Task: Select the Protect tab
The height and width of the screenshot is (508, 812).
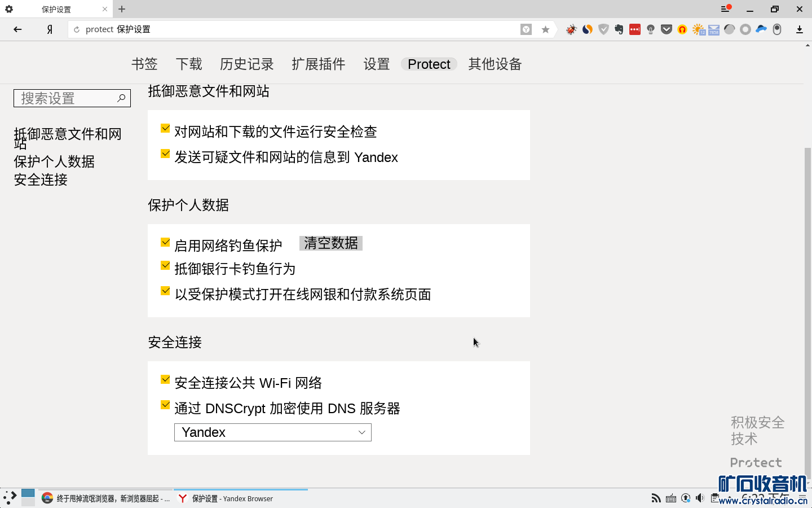Action: click(429, 64)
